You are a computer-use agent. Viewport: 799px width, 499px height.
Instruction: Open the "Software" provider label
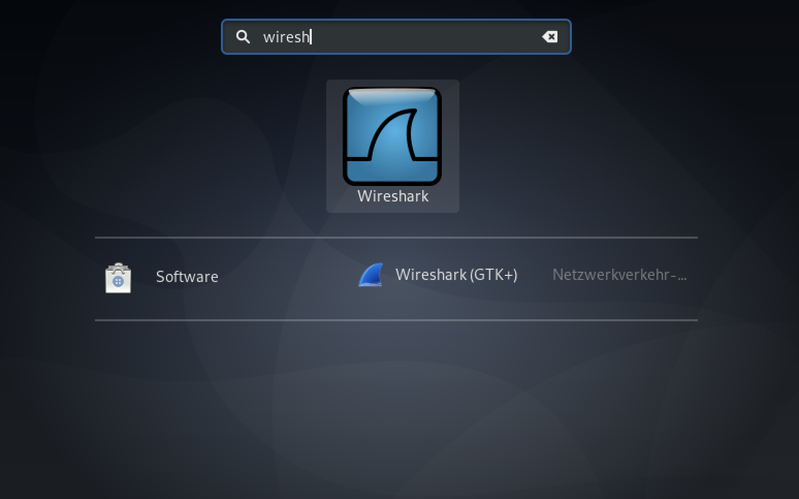pyautogui.click(x=187, y=277)
